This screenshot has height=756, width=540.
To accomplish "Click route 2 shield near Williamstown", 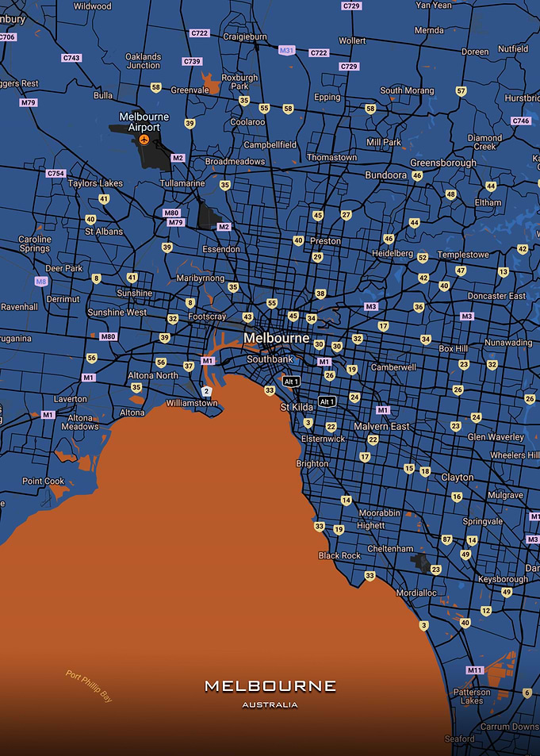I will (206, 391).
